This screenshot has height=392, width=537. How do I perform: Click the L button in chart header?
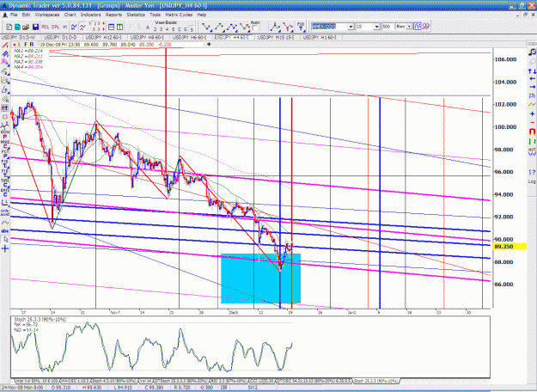coord(20,45)
